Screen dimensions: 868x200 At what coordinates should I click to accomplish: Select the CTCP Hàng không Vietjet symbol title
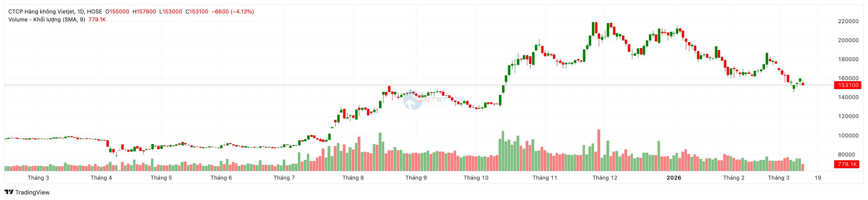[x=55, y=11]
